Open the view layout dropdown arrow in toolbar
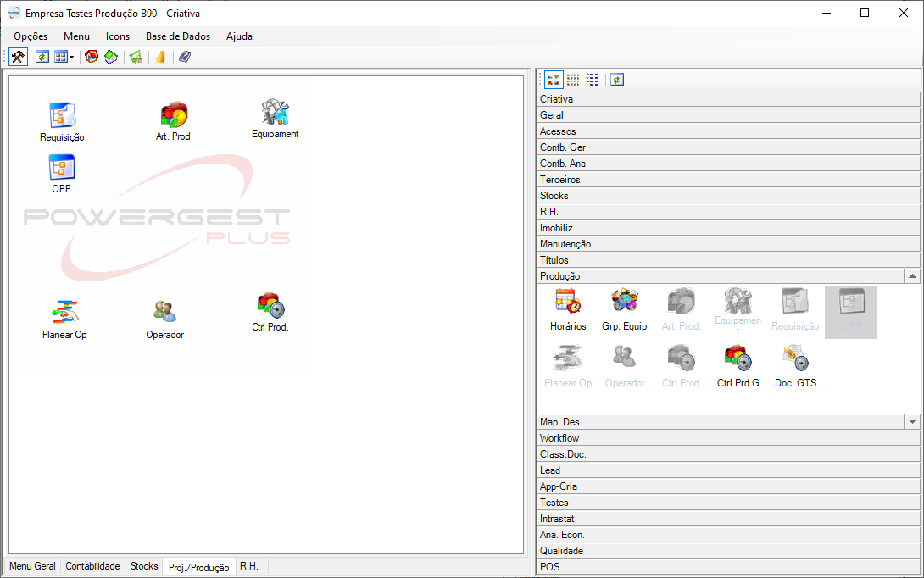Image resolution: width=924 pixels, height=578 pixels. coord(72,57)
